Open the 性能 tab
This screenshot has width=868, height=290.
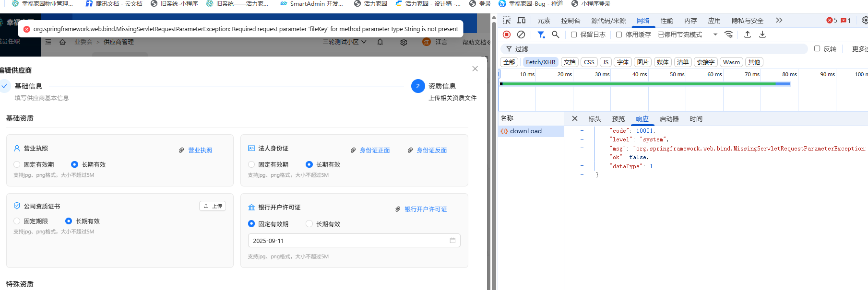click(667, 21)
